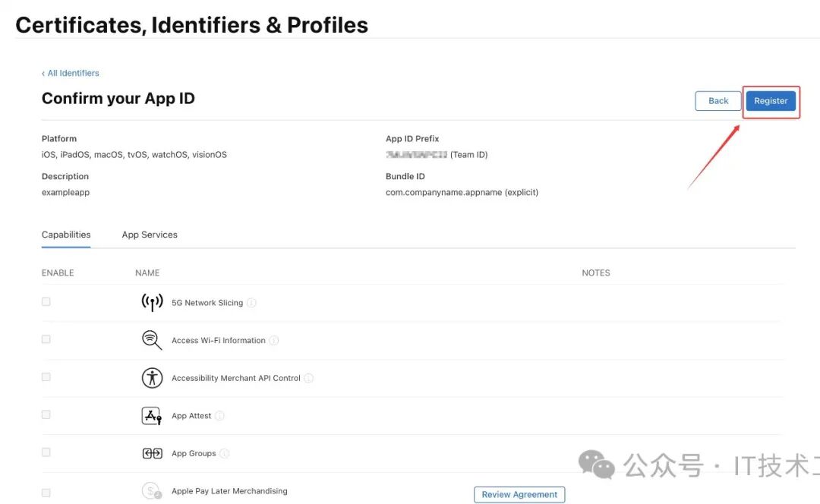Click the Review Agreement button
Viewport: 820px width, 504px height.
click(x=519, y=494)
